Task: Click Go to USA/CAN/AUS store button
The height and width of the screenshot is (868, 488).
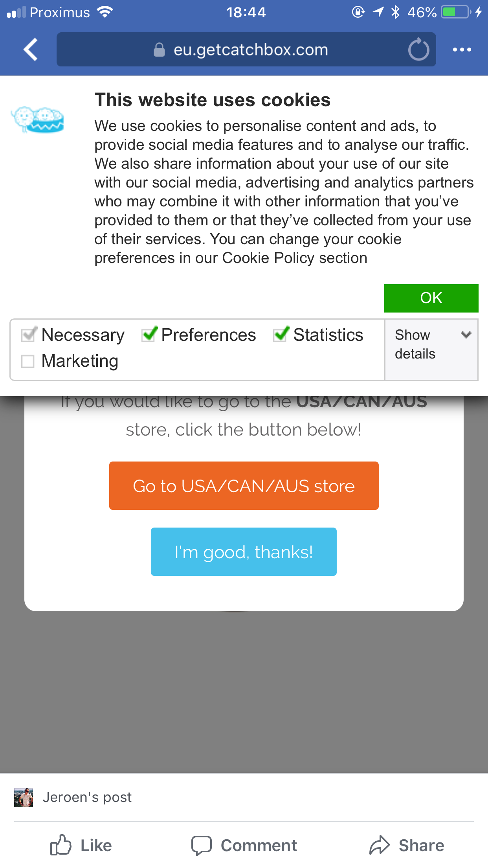Action: (244, 486)
